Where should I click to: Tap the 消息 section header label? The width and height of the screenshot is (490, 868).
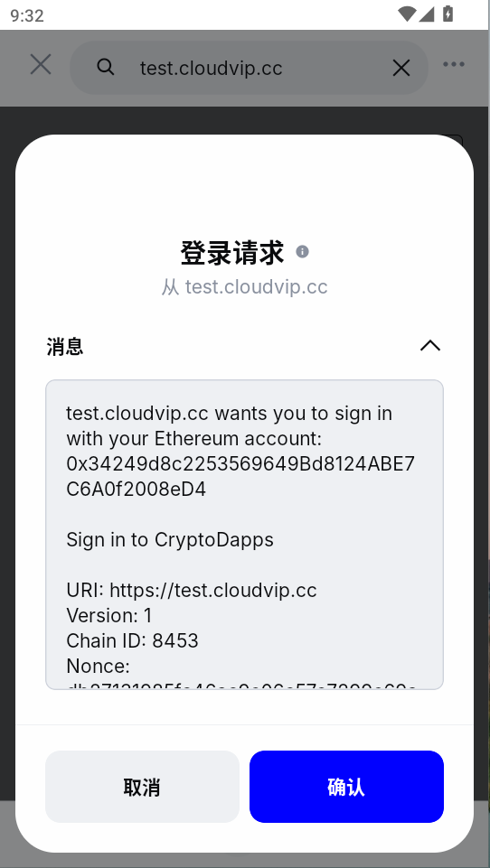click(x=65, y=347)
